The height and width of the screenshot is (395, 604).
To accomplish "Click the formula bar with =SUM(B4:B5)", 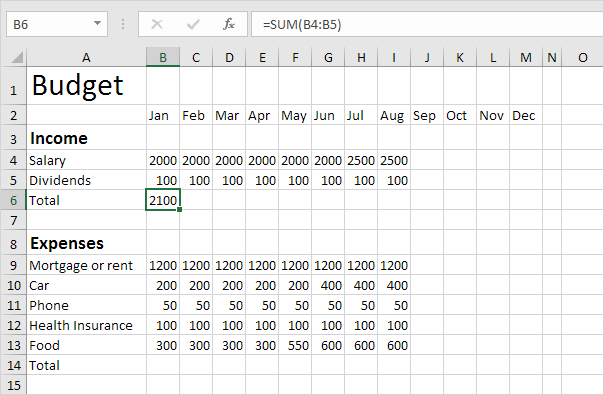I will (427, 24).
